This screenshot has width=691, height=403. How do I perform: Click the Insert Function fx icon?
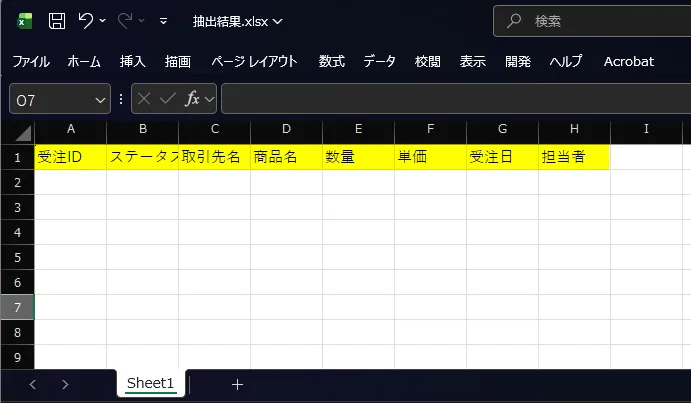(x=194, y=98)
